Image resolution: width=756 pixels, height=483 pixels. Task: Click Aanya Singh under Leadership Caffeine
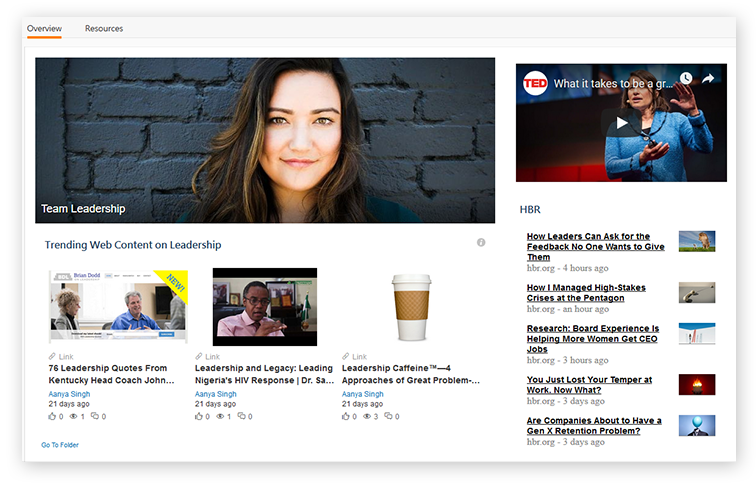click(x=363, y=394)
